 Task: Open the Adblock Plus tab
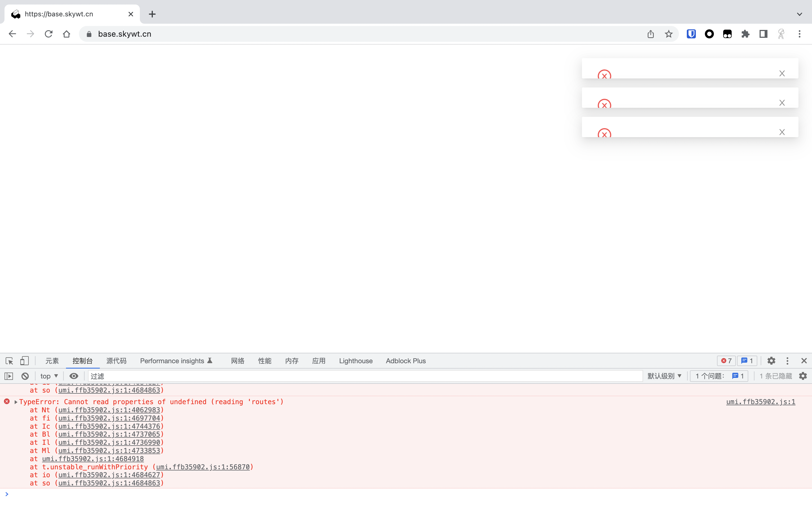click(x=406, y=361)
